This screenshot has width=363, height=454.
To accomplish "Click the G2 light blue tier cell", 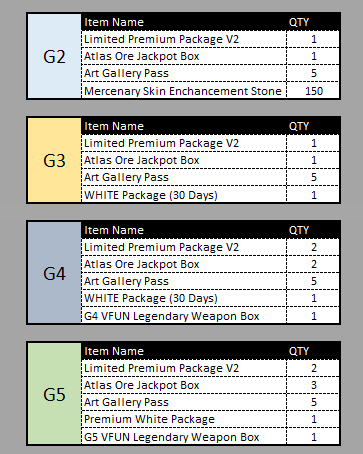I will (x=54, y=56).
